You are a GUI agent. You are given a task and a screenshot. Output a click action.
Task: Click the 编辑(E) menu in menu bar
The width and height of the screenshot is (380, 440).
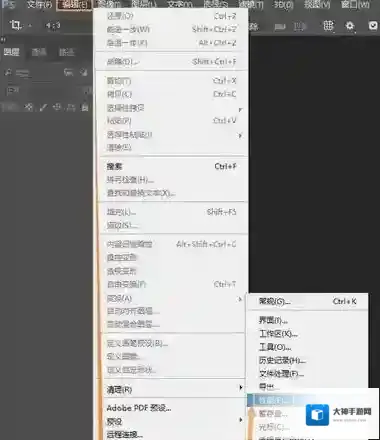pyautogui.click(x=74, y=5)
